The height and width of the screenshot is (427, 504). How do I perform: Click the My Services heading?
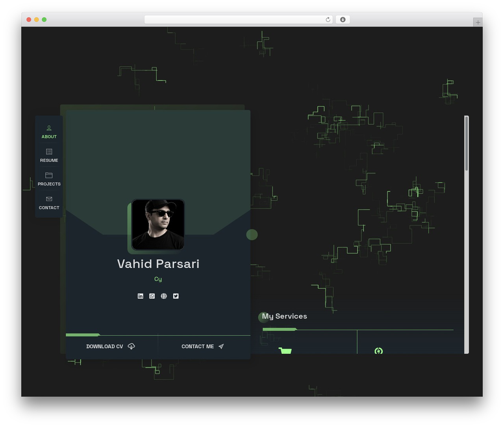(x=284, y=316)
